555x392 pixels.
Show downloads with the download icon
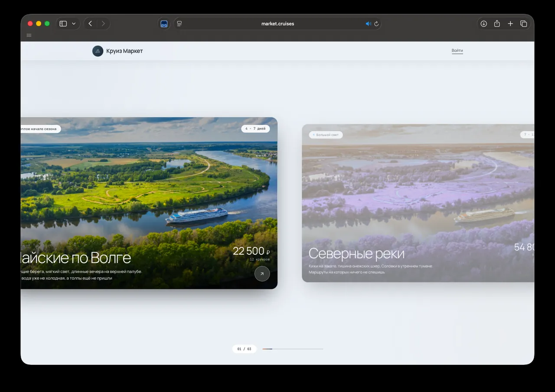pyautogui.click(x=484, y=24)
